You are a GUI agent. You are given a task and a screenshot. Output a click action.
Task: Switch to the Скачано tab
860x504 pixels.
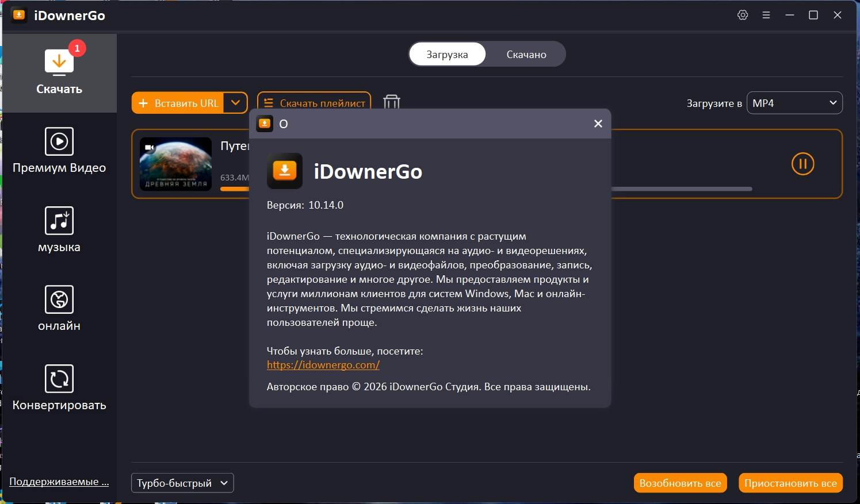[x=526, y=54]
